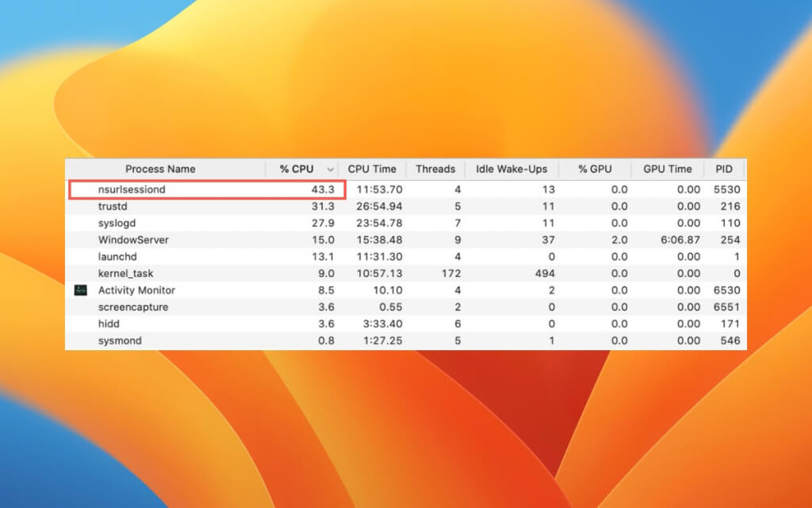
Task: Sort by the Idle Wake-Ups column header
Action: (511, 169)
